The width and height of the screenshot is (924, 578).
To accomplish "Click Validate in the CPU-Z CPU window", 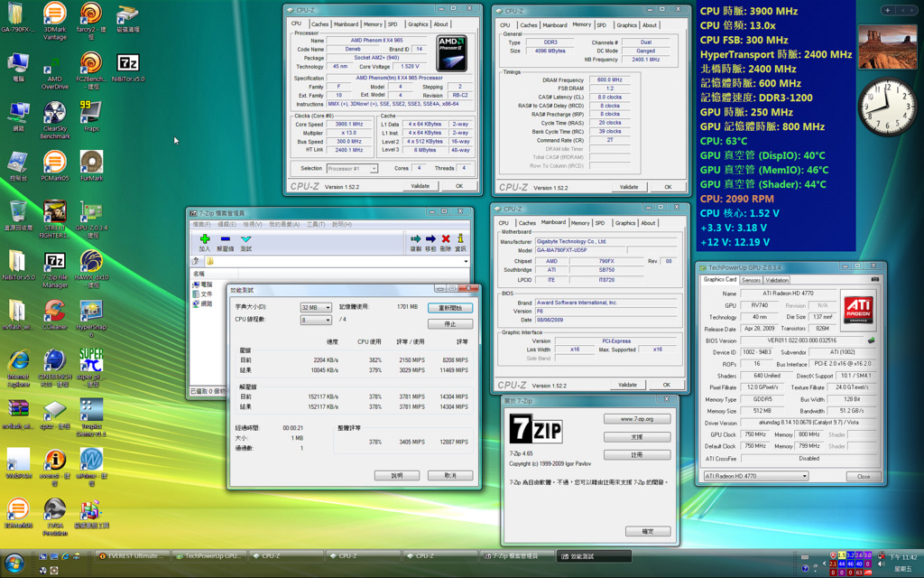I will [x=420, y=186].
